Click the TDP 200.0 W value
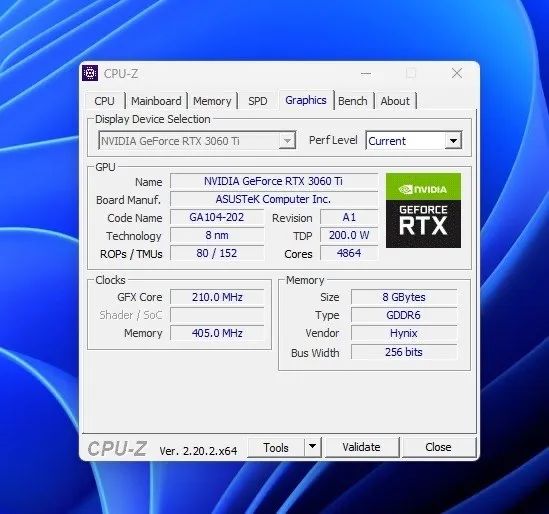 click(x=349, y=235)
